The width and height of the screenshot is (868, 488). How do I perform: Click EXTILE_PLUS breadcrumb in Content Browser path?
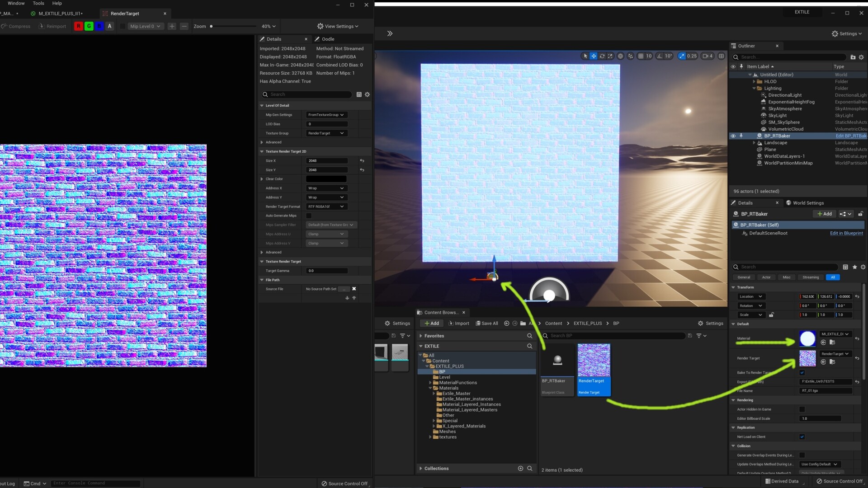[x=588, y=323]
